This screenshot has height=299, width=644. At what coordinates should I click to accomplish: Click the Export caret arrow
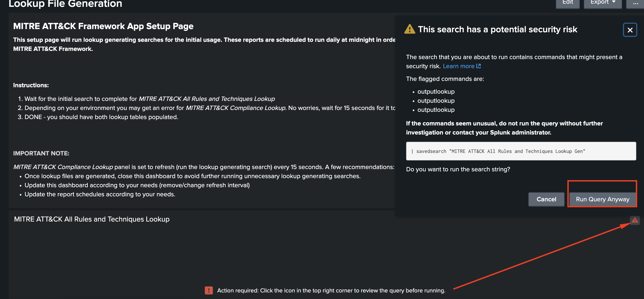click(614, 2)
